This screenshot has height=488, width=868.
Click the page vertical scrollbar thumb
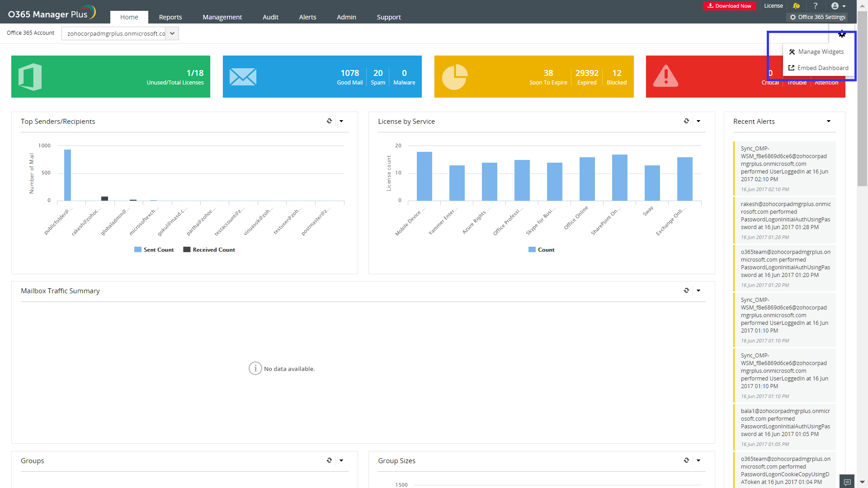click(x=862, y=99)
